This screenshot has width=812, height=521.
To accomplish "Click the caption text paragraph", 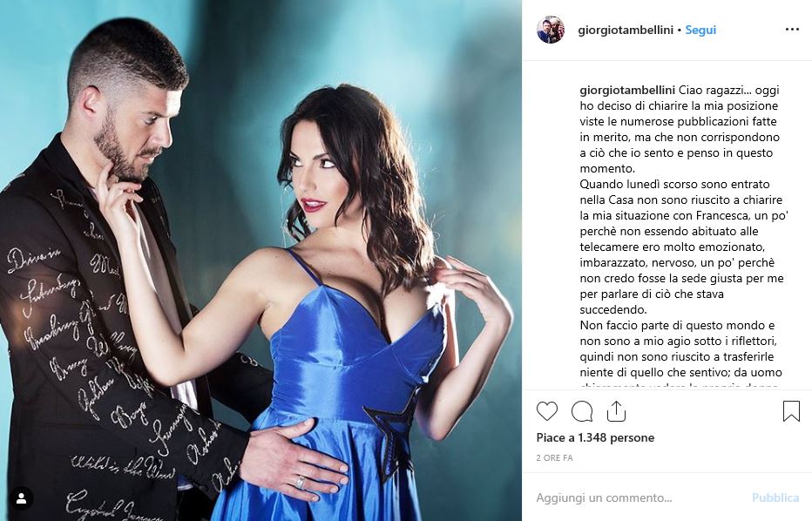I will pos(684,235).
